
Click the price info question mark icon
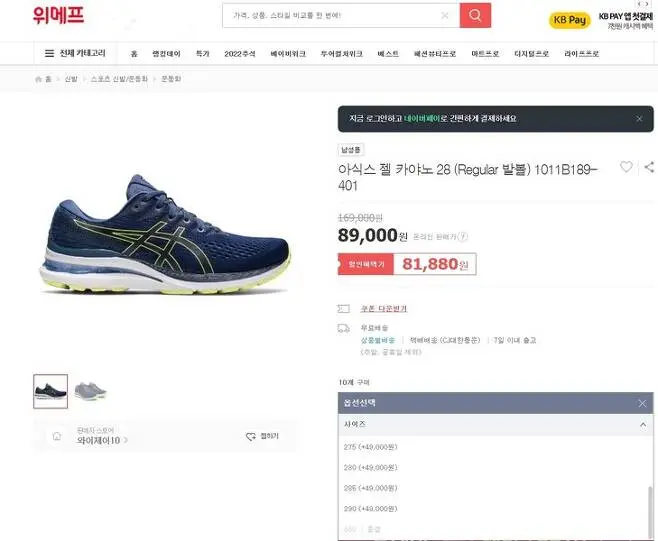[463, 237]
